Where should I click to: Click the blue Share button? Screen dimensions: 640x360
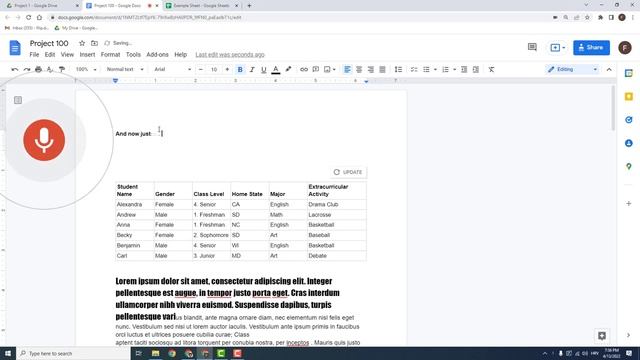(591, 47)
